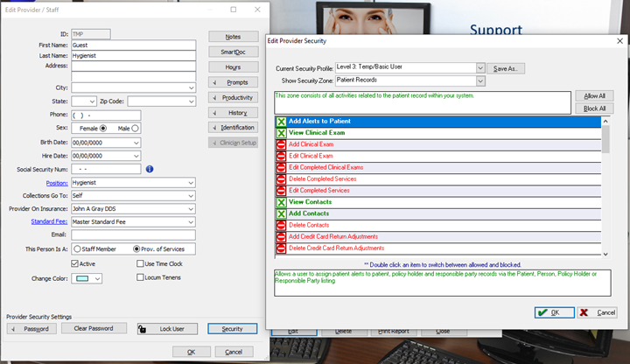Open the Prompts menu button
Screen dimensions: 630x364
coord(233,82)
